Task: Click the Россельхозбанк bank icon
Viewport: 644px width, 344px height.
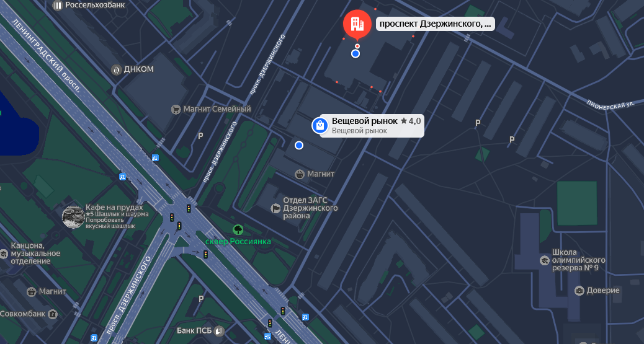Action: 57,5
